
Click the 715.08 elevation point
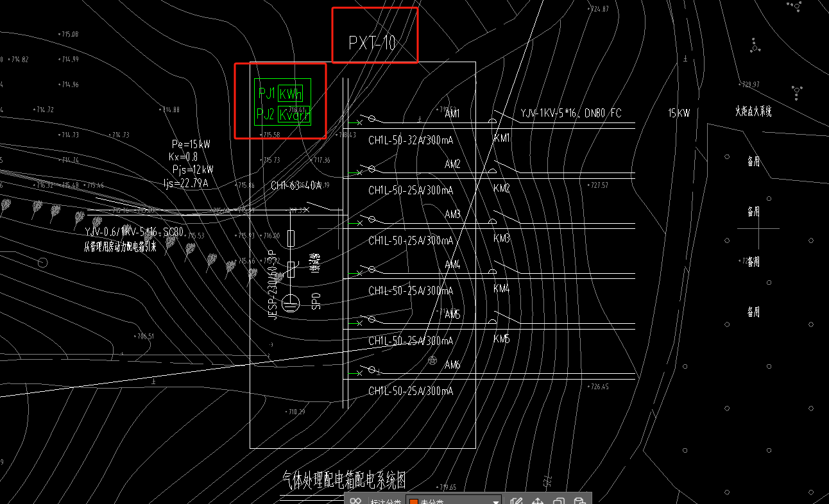[x=67, y=34]
